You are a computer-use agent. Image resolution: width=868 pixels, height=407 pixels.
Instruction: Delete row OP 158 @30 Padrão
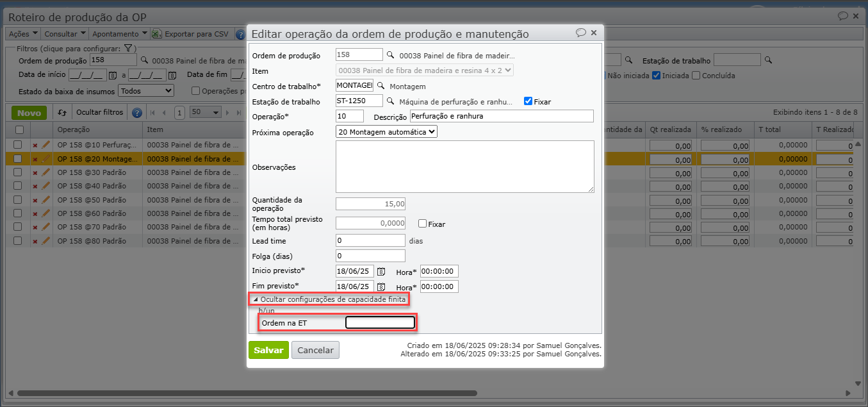[35, 173]
